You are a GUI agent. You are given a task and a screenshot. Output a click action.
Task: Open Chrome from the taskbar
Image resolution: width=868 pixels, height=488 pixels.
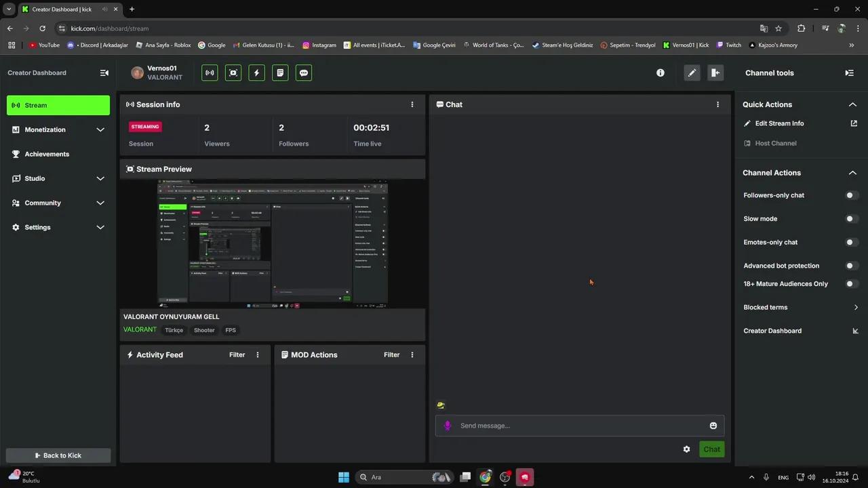point(486,477)
